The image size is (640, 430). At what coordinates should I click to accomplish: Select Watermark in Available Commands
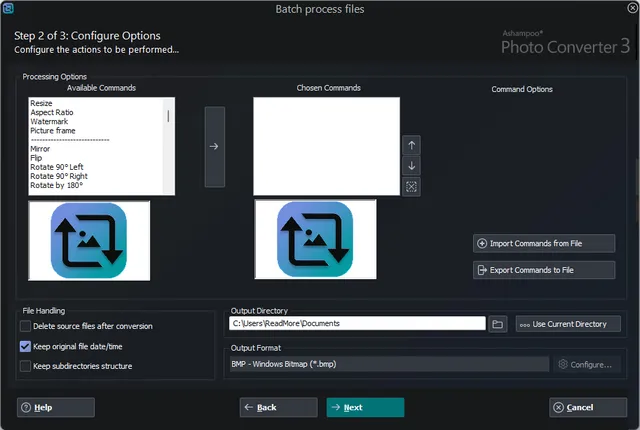[49, 122]
